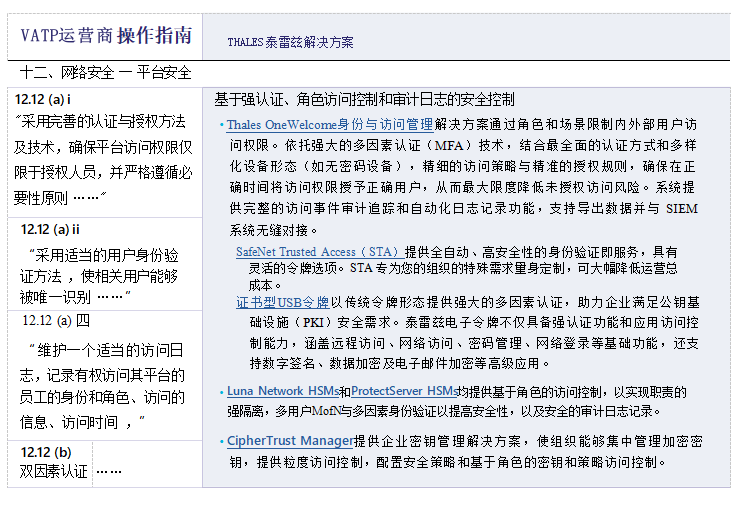Open the CipherTrust Manager link

290,441
